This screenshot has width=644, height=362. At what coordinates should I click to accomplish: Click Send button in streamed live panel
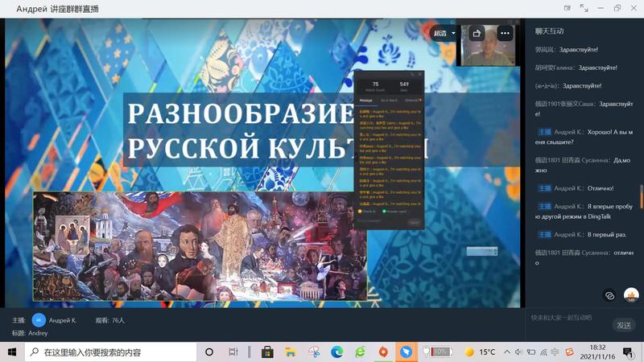[x=415, y=222]
